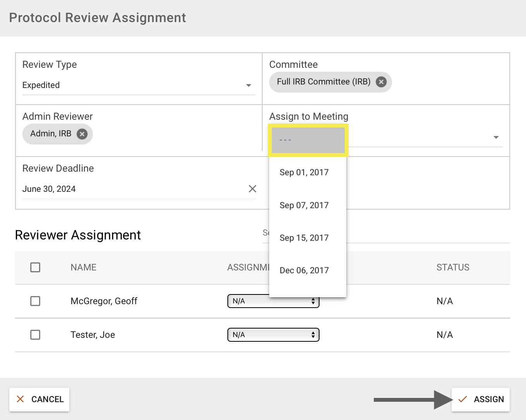Click the Assign to Meeting dropdown arrow
Screen dimensions: 526x420
pos(496,138)
